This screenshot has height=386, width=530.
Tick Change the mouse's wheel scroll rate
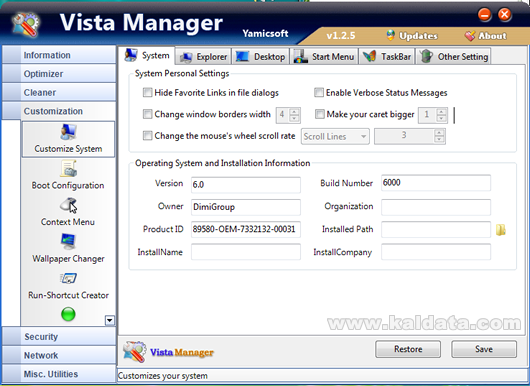tap(147, 136)
